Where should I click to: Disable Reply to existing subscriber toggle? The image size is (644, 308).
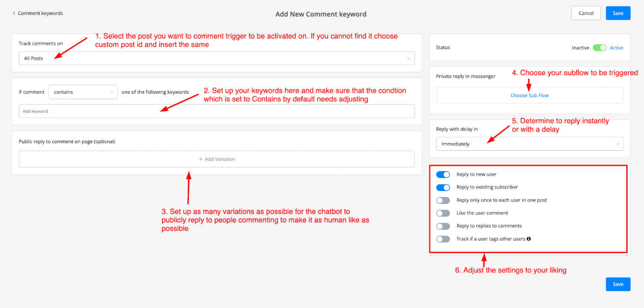pyautogui.click(x=443, y=187)
